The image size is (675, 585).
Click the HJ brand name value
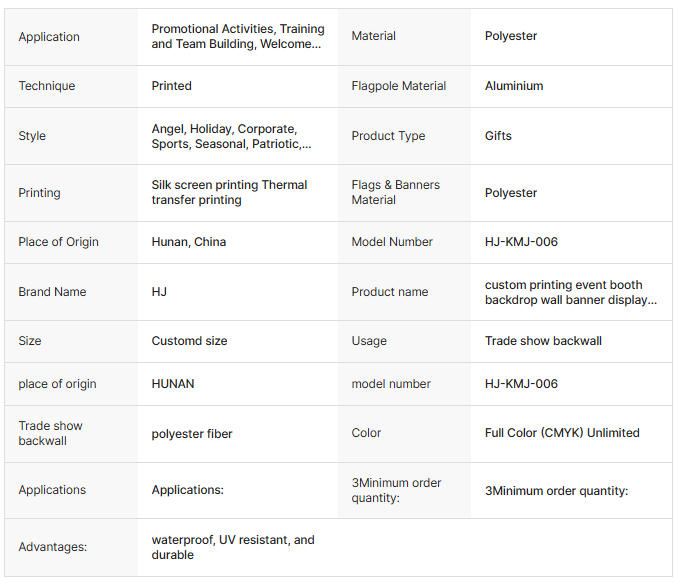point(159,292)
